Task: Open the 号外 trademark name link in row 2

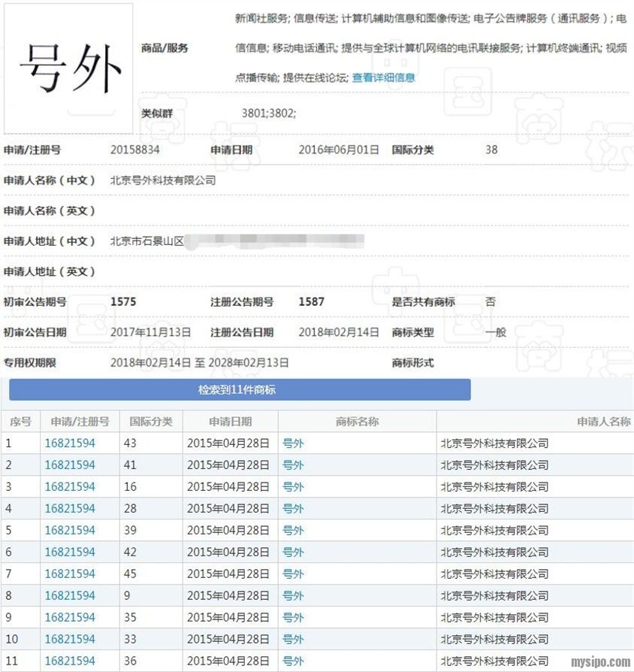Action: [293, 465]
